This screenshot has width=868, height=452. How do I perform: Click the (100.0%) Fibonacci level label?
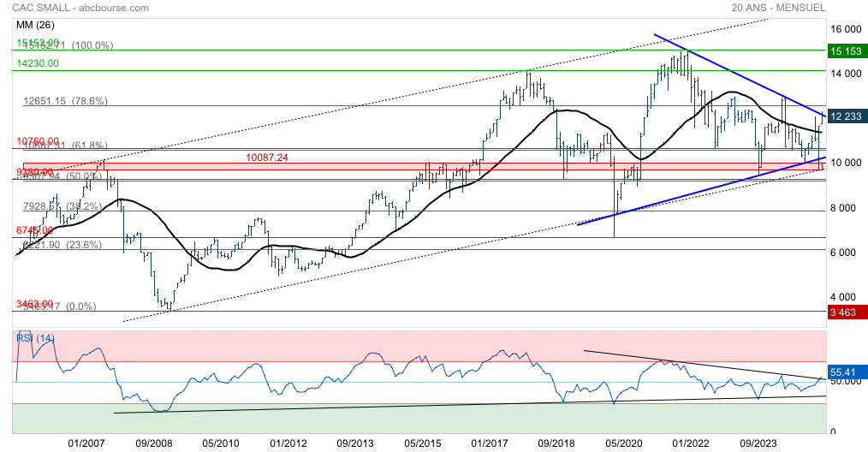click(x=92, y=45)
